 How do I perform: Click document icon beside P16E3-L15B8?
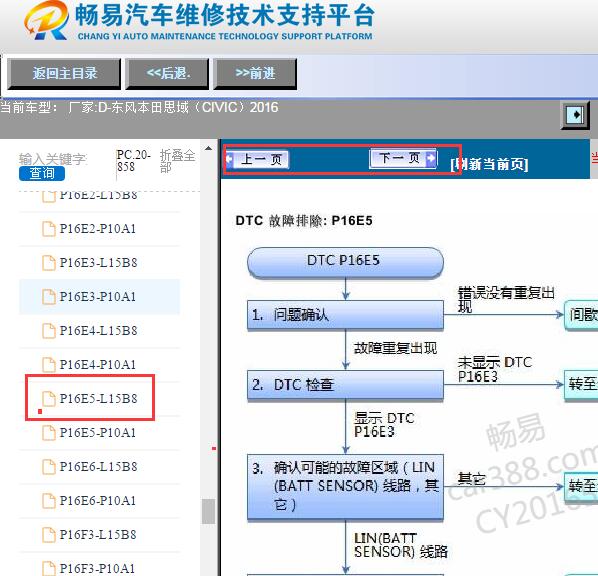tap(48, 263)
